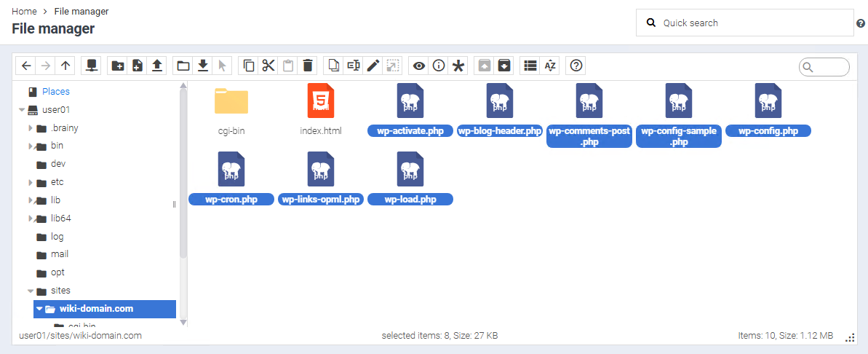Click the upload files icon

(157, 66)
